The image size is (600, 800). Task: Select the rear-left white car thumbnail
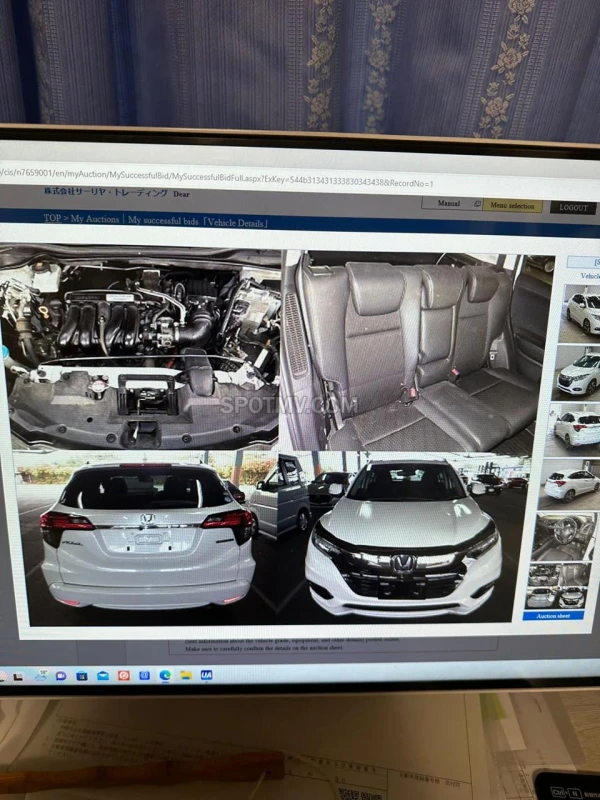(x=573, y=430)
